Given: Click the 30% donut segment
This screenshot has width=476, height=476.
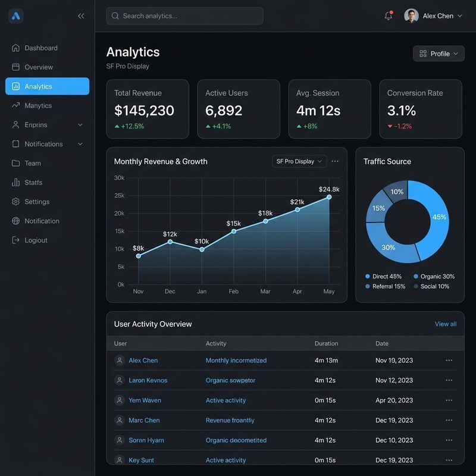Looking at the screenshot, I should (x=389, y=247).
